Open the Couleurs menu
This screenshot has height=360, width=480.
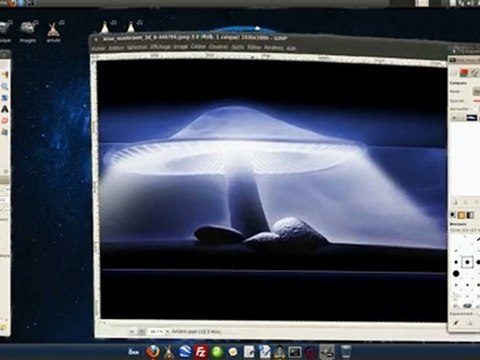coord(218,47)
